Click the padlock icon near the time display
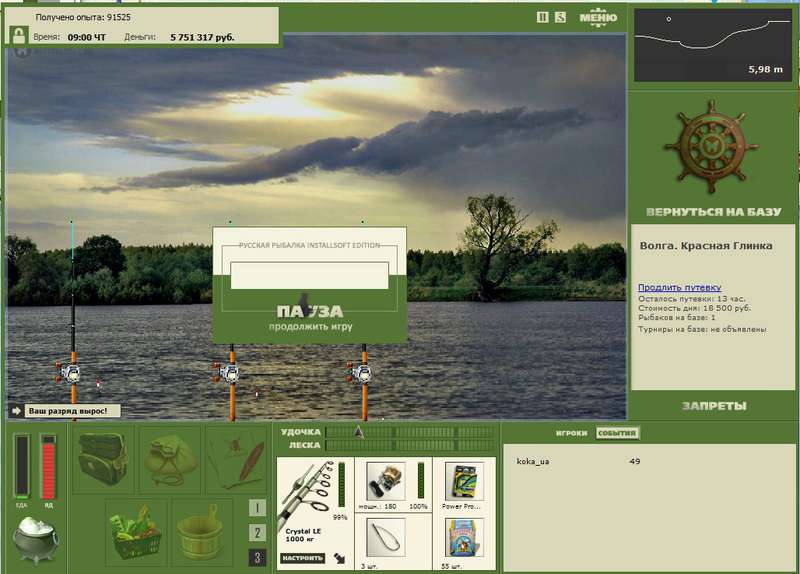Screen dimensions: 800x574 pyautogui.click(x=19, y=36)
